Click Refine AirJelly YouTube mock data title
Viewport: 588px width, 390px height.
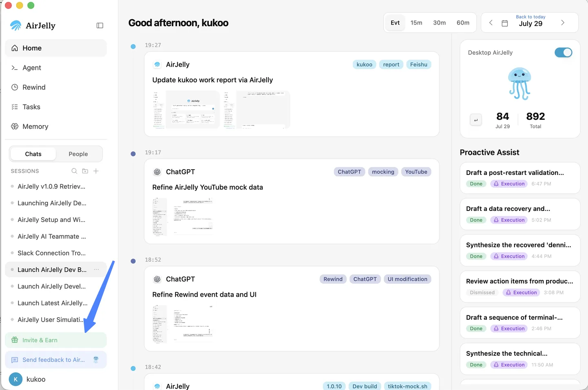pyautogui.click(x=207, y=187)
